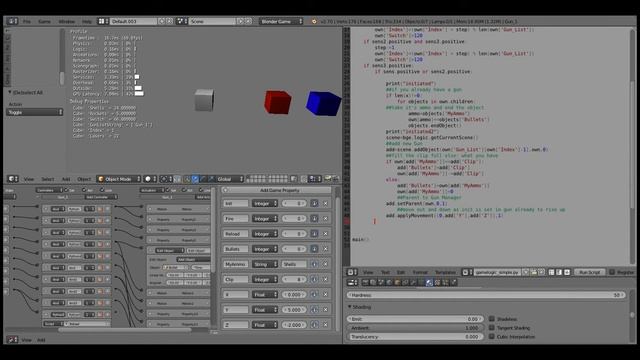Screen dimensions: 640x360
Task: Open the Global orientation dropdown
Action: tap(230, 179)
